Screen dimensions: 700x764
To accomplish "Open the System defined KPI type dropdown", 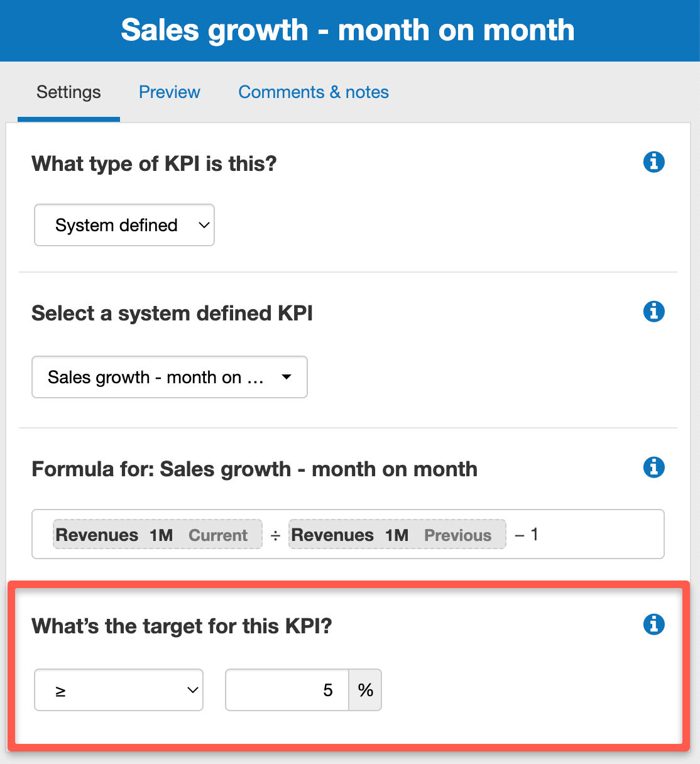I will pyautogui.click(x=124, y=225).
